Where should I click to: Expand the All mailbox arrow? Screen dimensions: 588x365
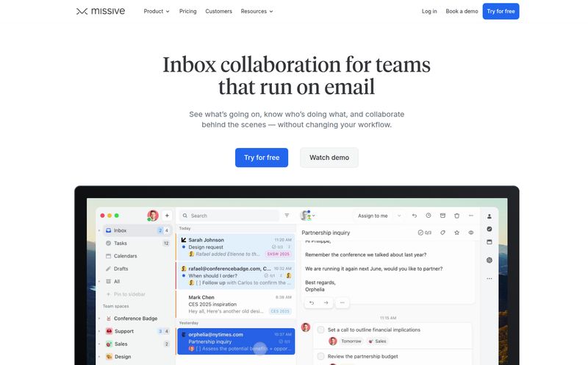tap(99, 282)
